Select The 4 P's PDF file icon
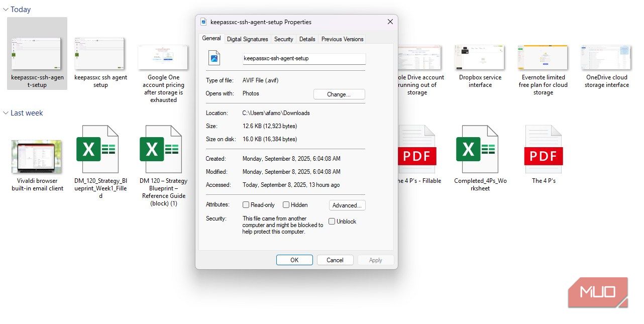Image resolution: width=644 pixels, height=324 pixels. coord(543,149)
